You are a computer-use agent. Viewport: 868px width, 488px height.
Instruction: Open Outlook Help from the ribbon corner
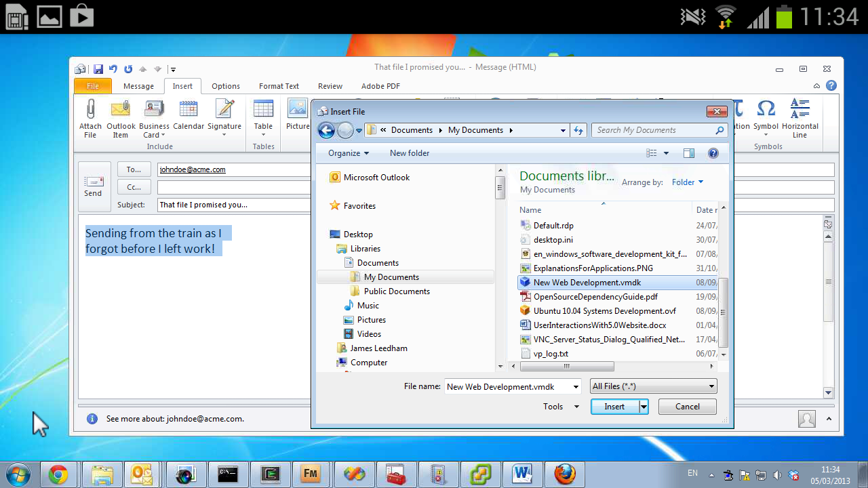831,85
